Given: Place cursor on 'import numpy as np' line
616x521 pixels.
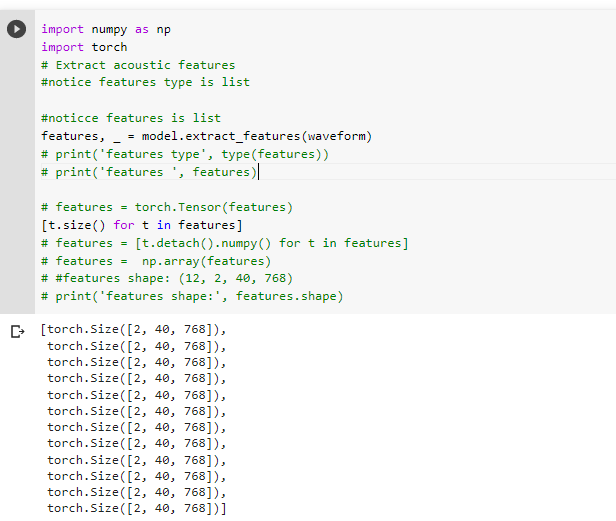Looking at the screenshot, I should tap(105, 29).
